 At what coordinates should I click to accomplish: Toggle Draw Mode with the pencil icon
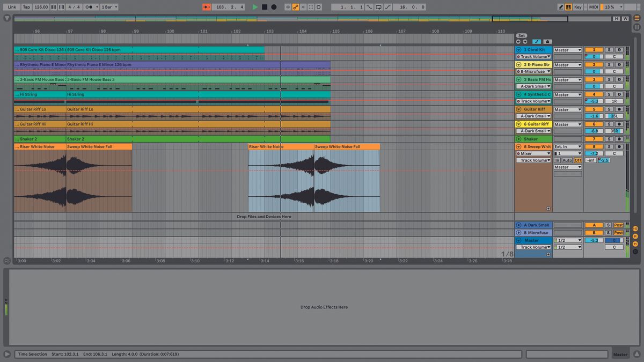(x=560, y=7)
